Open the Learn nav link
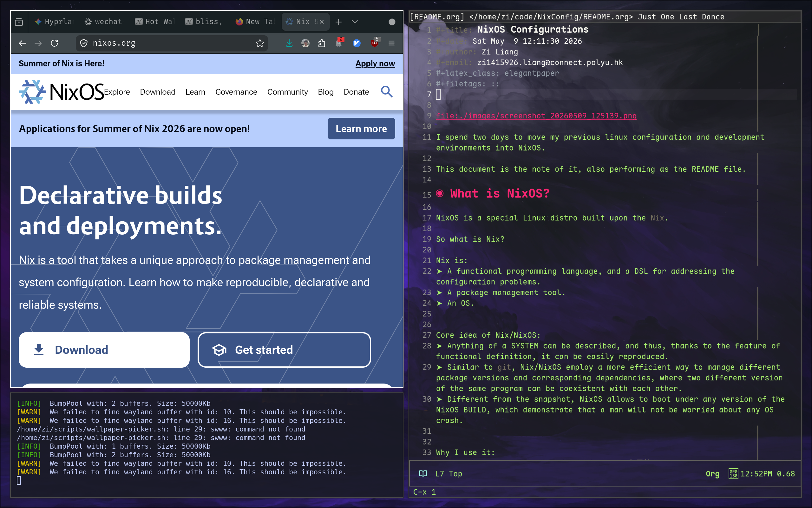Image resolution: width=812 pixels, height=508 pixels. click(195, 92)
